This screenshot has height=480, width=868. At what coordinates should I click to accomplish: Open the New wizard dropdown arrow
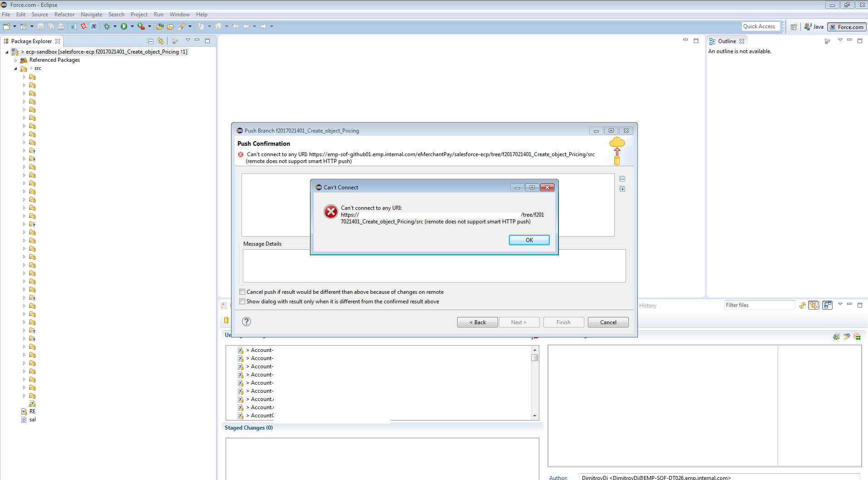15,26
